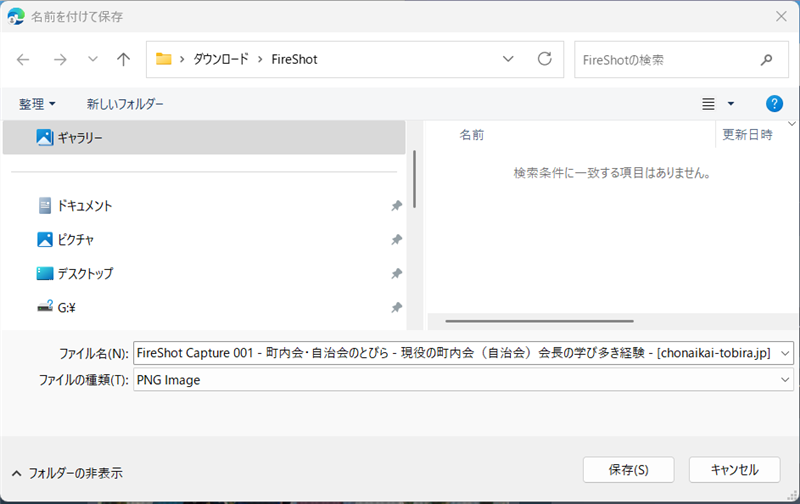Screen dimensions: 800x504
Task: Click the Forward navigation arrow
Action: [x=59, y=59]
